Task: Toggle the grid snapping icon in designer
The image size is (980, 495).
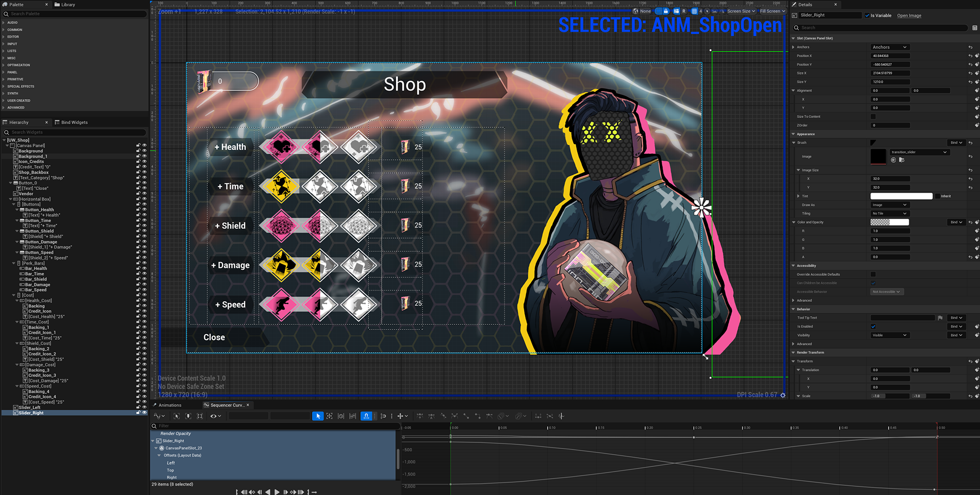Action: (694, 11)
